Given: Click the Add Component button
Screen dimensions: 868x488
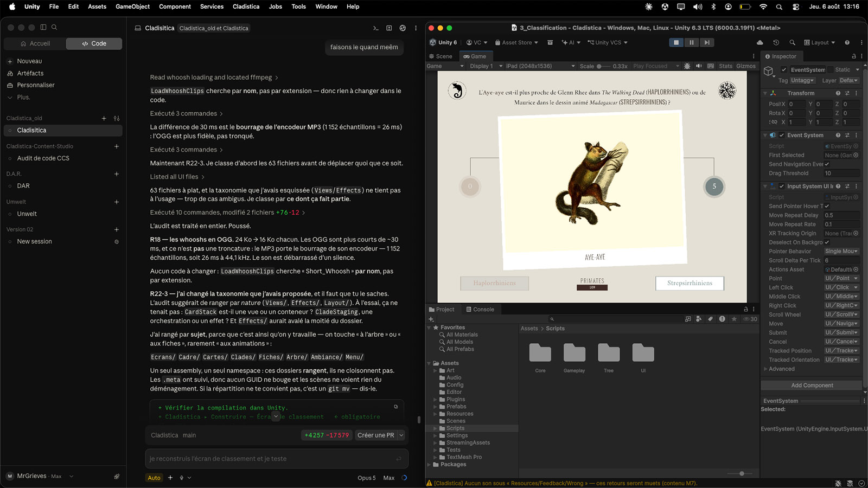Looking at the screenshot, I should pyautogui.click(x=812, y=386).
